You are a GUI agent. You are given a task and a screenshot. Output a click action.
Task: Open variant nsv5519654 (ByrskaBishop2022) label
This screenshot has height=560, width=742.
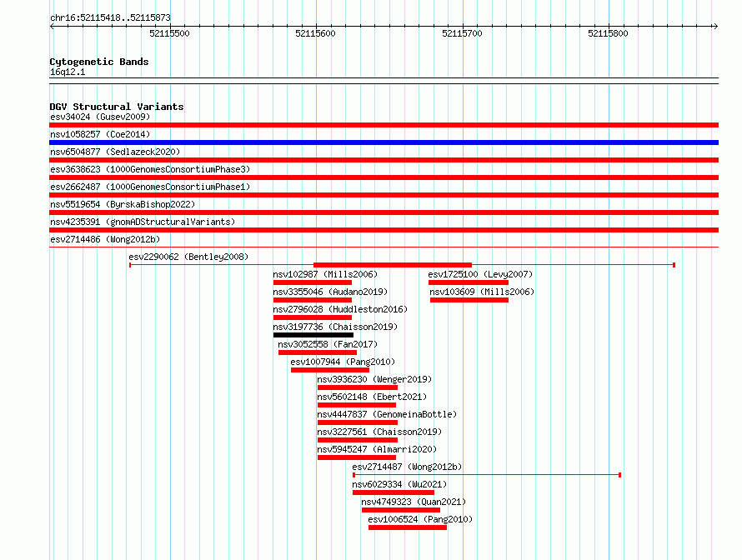(123, 204)
